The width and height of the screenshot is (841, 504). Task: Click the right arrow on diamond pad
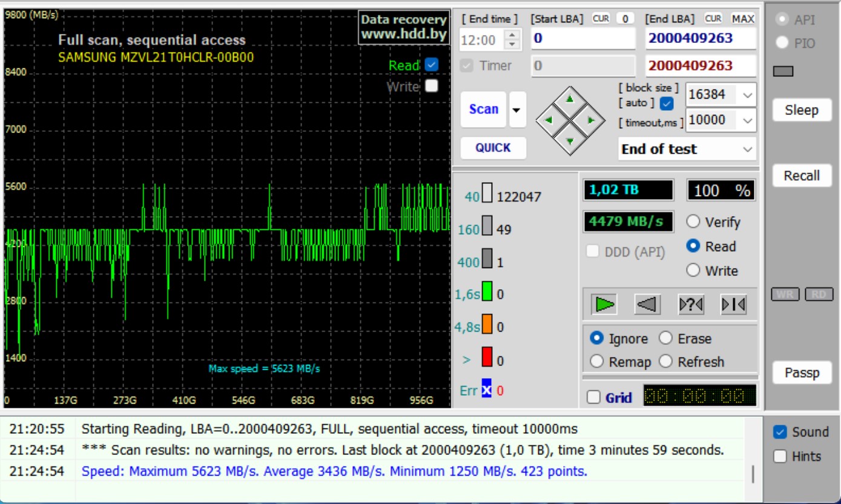coord(592,120)
